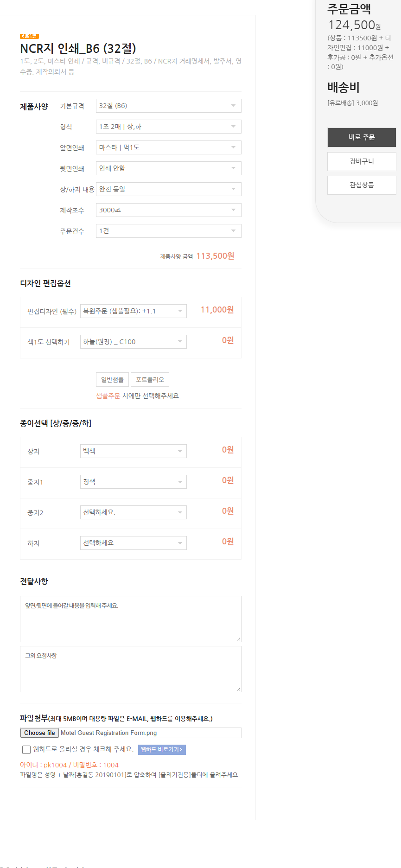Open the 뒷면인쇄 dropdown
401x868 pixels.
[168, 168]
